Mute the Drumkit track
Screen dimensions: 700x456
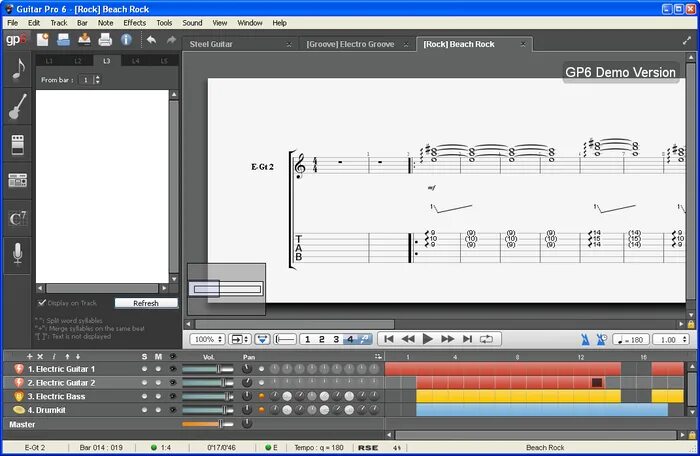[x=158, y=410]
